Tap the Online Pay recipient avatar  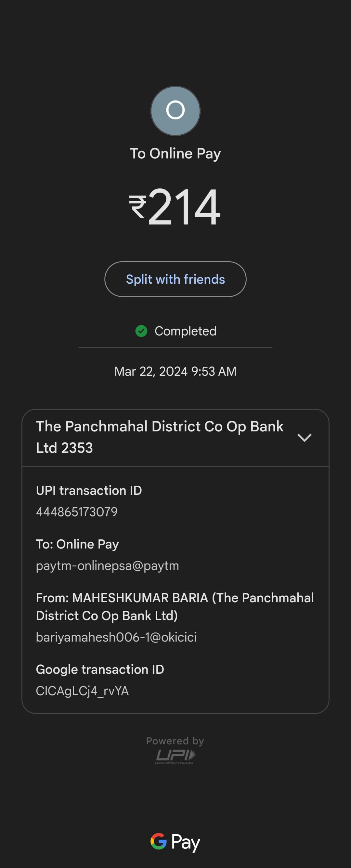175,111
